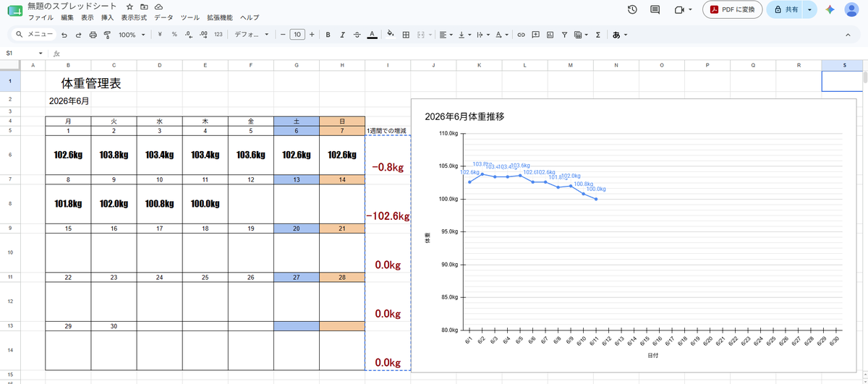Redo the last undone action
Viewport: 868px width, 384px height.
coord(78,34)
